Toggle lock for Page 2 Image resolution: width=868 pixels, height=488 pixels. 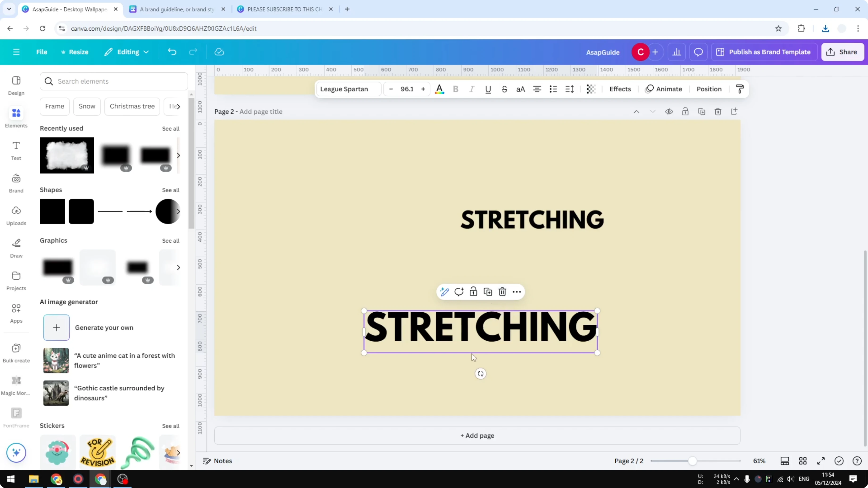[x=685, y=112]
